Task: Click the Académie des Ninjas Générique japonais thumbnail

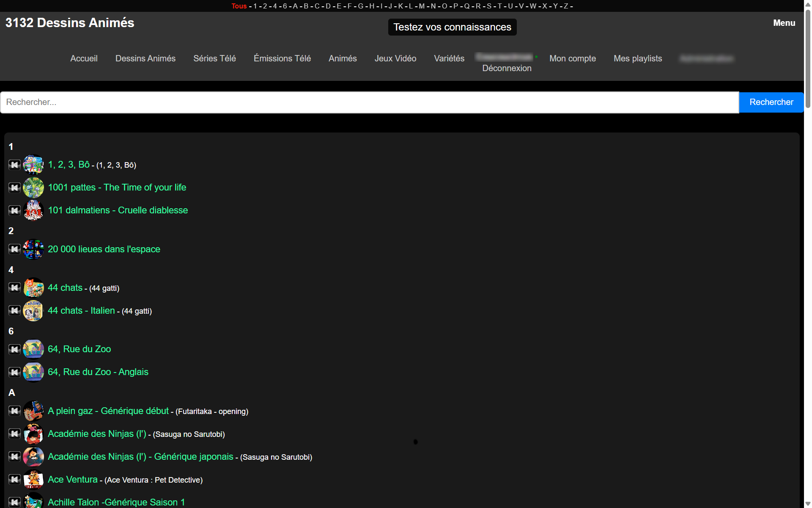Action: tap(33, 457)
